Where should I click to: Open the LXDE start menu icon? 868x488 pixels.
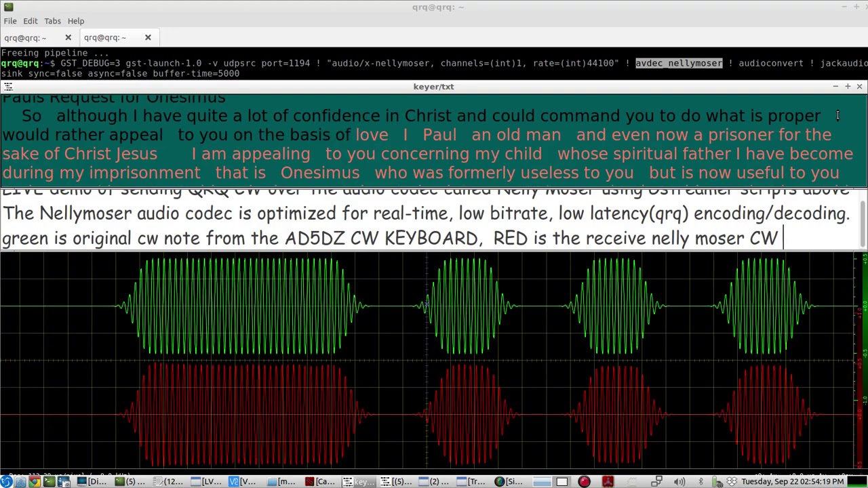6,481
